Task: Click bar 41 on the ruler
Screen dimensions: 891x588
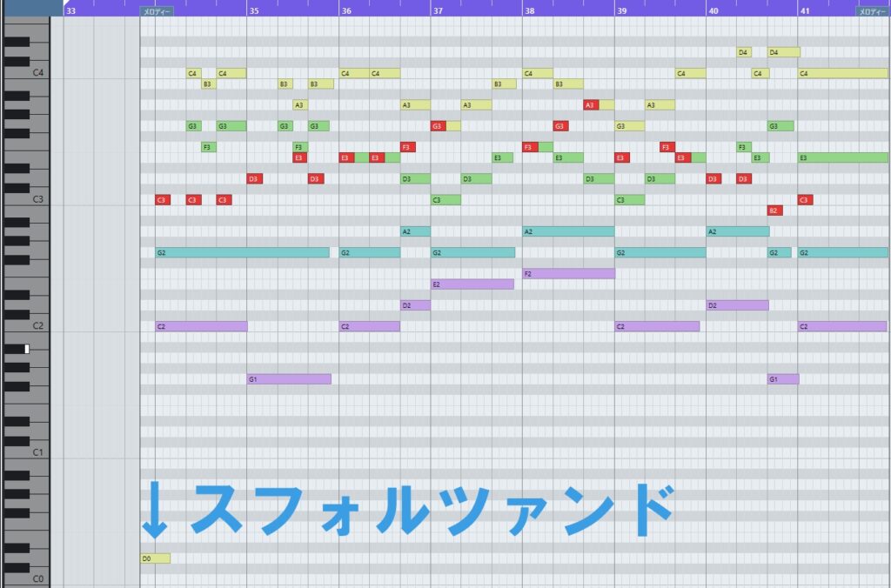Action: click(x=805, y=10)
